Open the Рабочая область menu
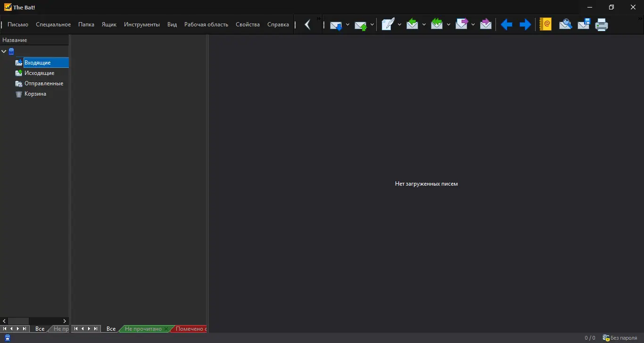 click(206, 24)
